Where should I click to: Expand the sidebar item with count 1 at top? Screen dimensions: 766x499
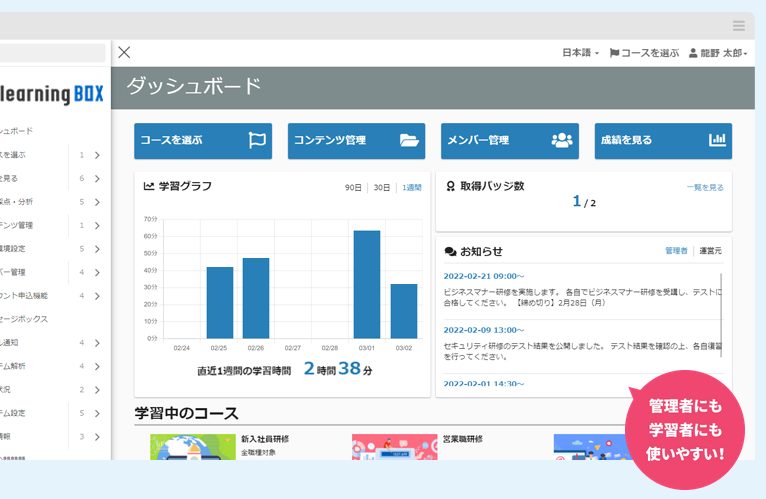pyautogui.click(x=97, y=155)
